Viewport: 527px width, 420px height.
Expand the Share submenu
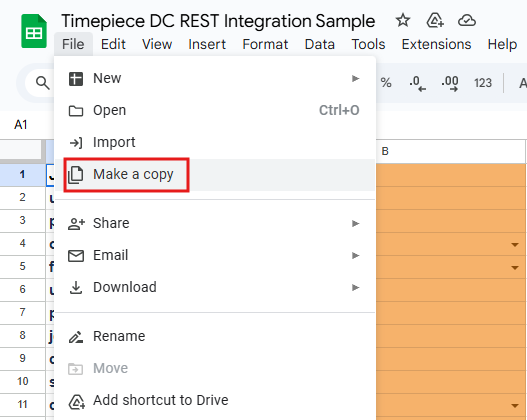tap(215, 223)
